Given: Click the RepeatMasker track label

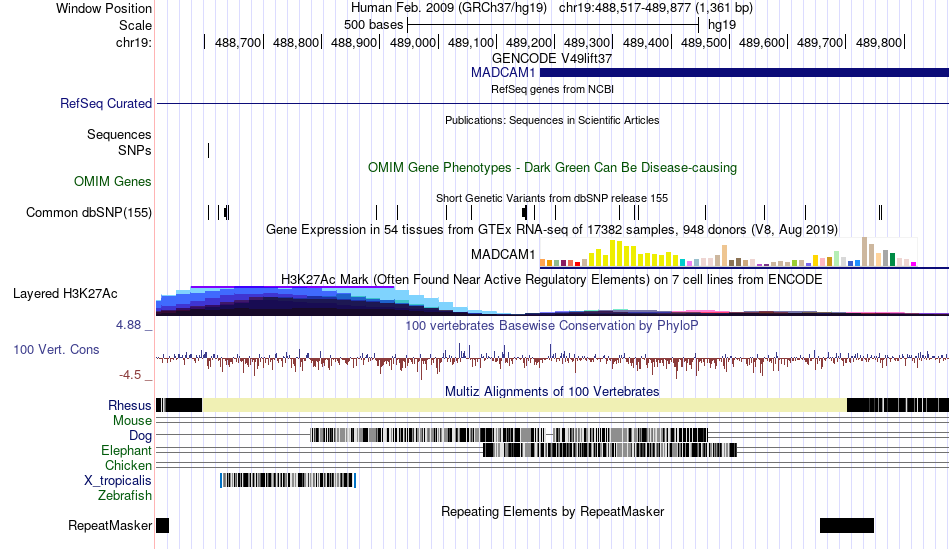Looking at the screenshot, I should click(x=110, y=525).
